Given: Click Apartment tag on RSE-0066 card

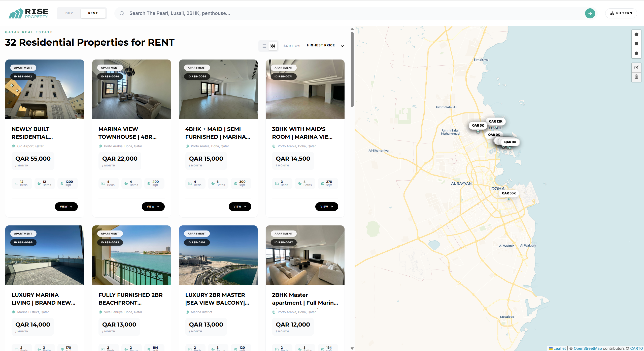Looking at the screenshot, I should click(197, 68).
